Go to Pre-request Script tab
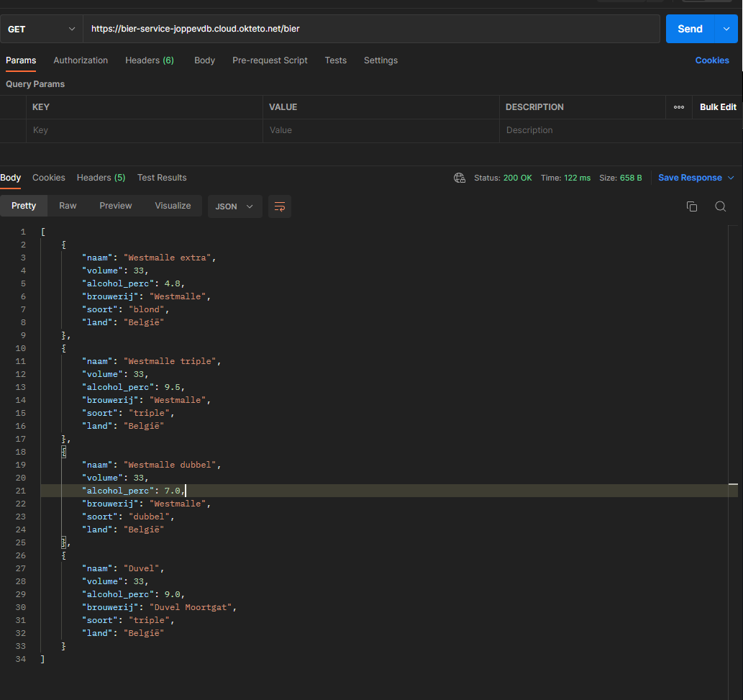Viewport: 743px width, 700px height. pos(270,60)
